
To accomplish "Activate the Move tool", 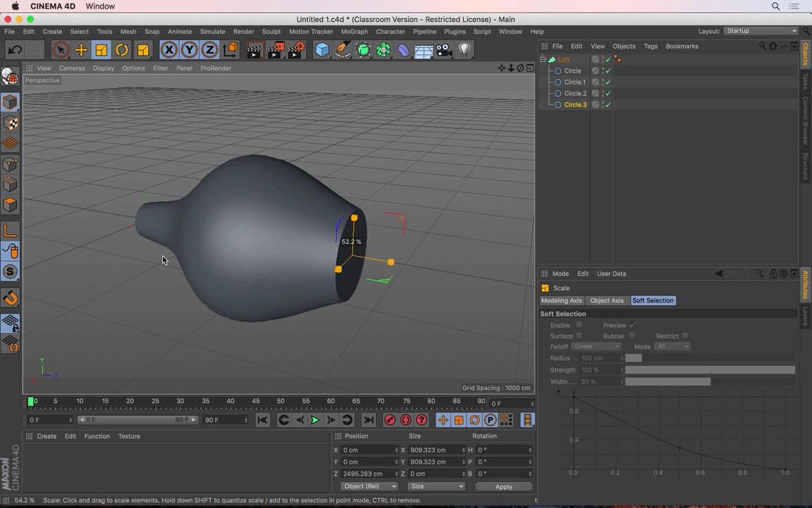I will pyautogui.click(x=80, y=49).
